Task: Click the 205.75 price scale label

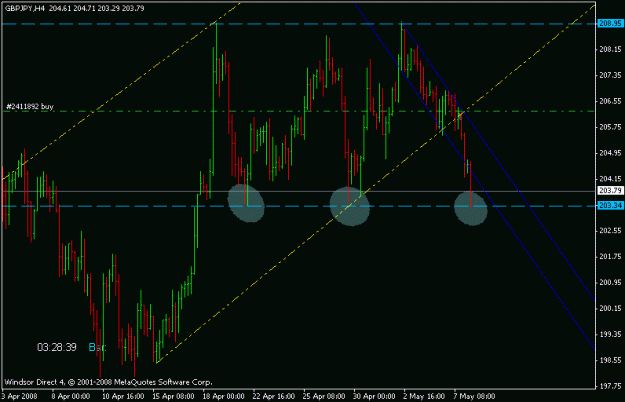Action: click(x=610, y=127)
